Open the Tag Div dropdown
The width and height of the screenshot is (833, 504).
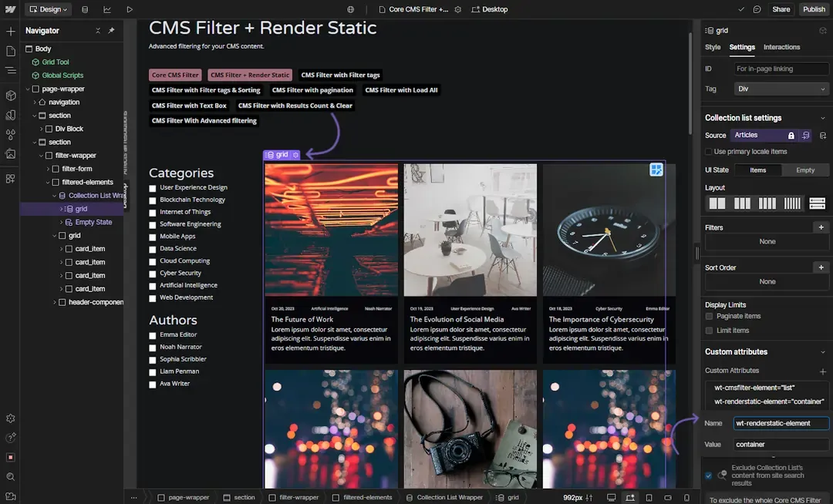pyautogui.click(x=781, y=89)
